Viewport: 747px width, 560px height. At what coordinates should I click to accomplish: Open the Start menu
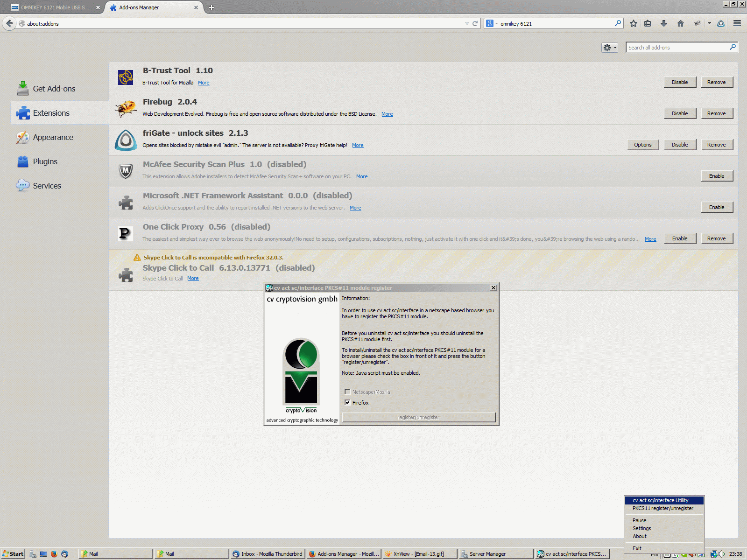(13, 554)
